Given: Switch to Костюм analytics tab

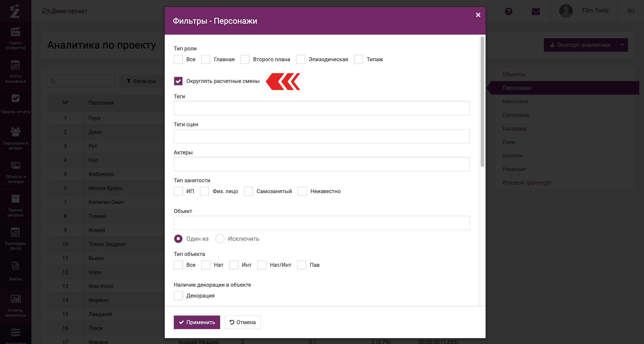Looking at the screenshot, I should [512, 155].
